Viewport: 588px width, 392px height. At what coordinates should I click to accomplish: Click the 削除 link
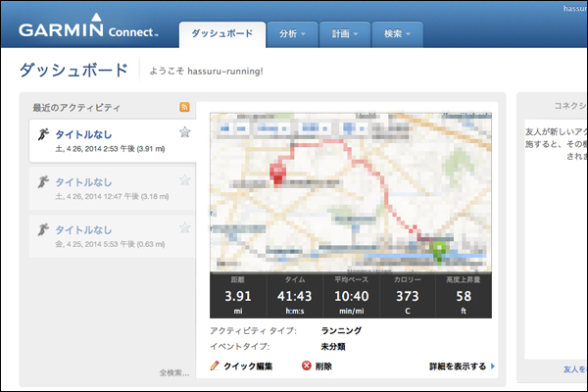[323, 367]
